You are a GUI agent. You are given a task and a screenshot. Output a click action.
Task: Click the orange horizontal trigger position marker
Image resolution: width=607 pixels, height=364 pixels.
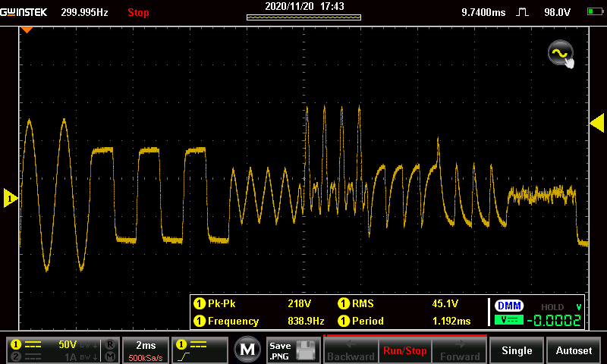point(27,30)
